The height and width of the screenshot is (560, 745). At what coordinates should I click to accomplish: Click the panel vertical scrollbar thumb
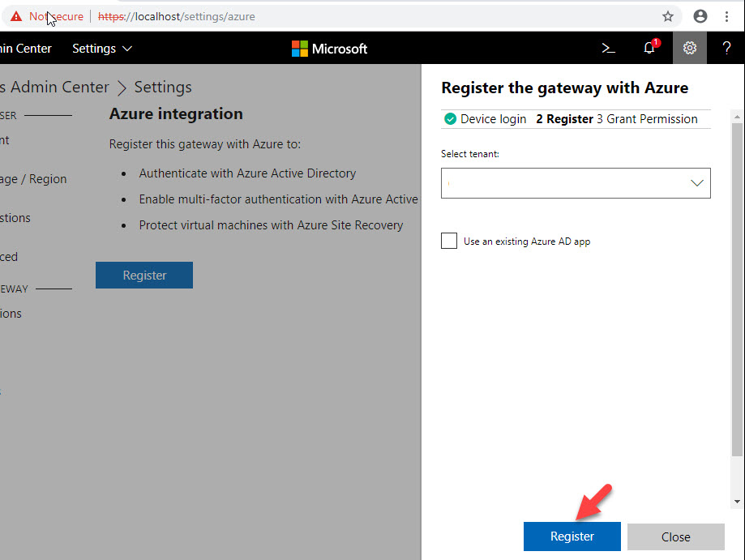click(737, 290)
